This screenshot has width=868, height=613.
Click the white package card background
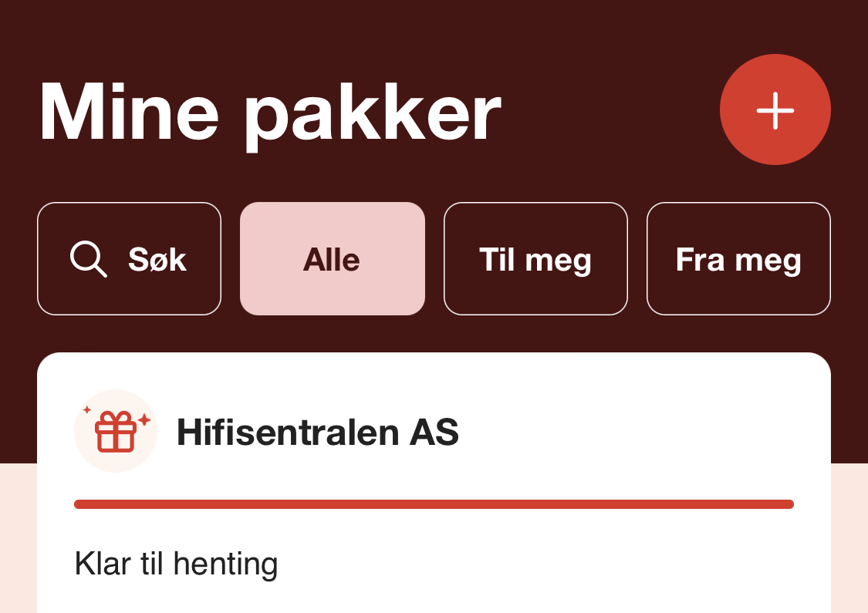coord(434,483)
